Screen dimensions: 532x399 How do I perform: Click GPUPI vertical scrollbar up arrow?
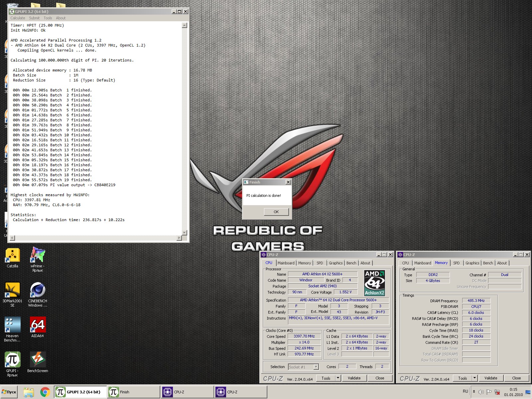185,25
